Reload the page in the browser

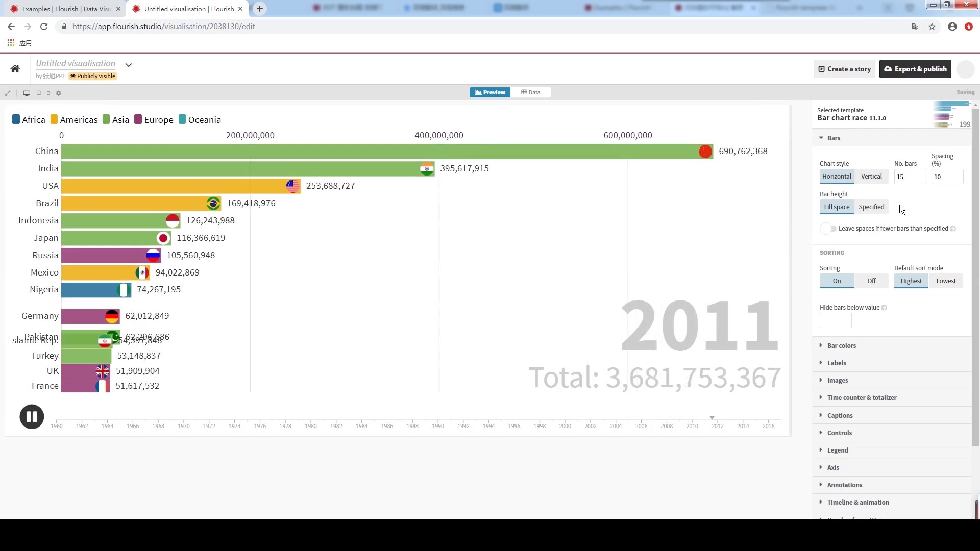[44, 27]
